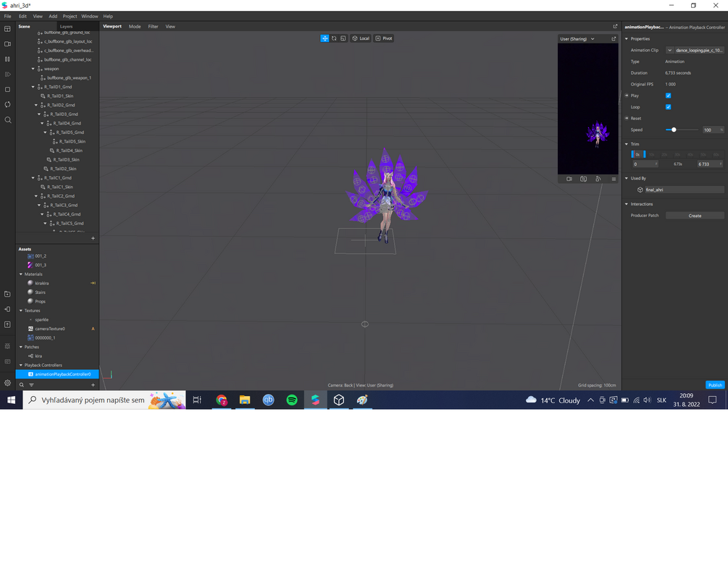Search assets with the Assets magnifier icon
The width and height of the screenshot is (728, 569).
21,384
